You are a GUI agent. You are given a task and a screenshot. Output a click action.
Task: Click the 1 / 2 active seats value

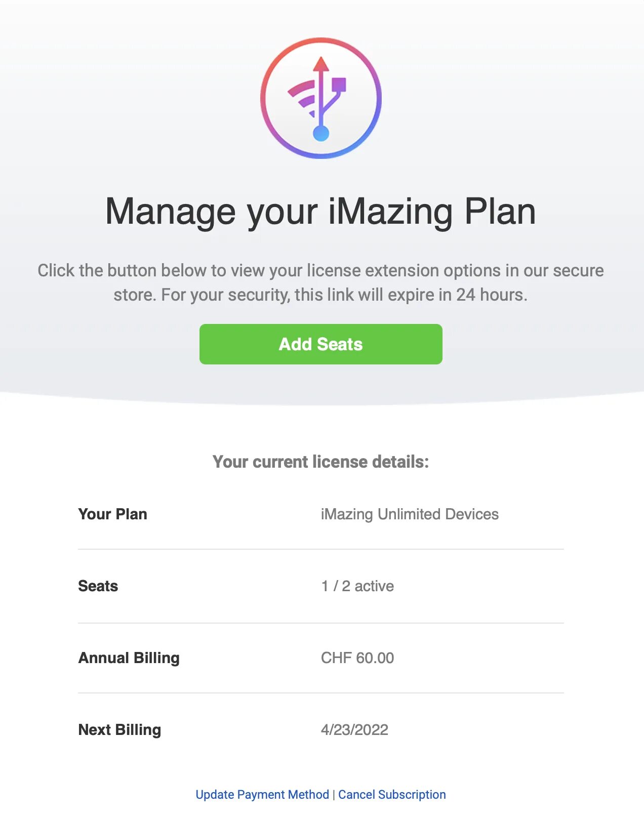[357, 586]
